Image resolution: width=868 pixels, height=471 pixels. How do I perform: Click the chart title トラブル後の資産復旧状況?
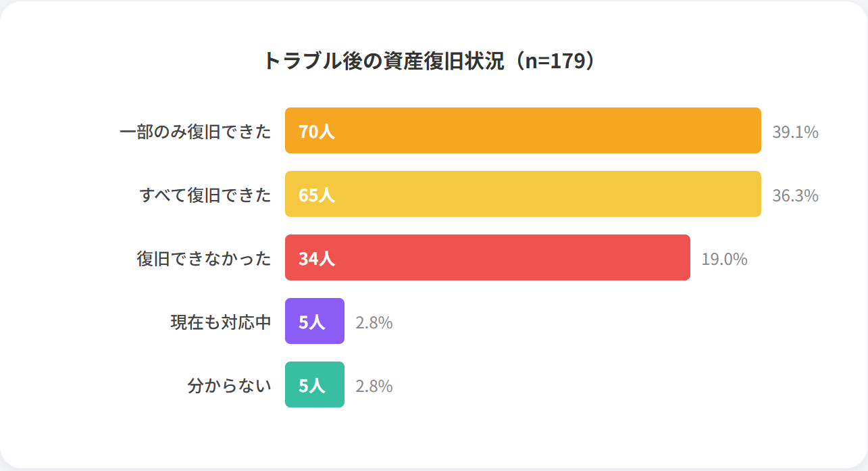[383, 61]
